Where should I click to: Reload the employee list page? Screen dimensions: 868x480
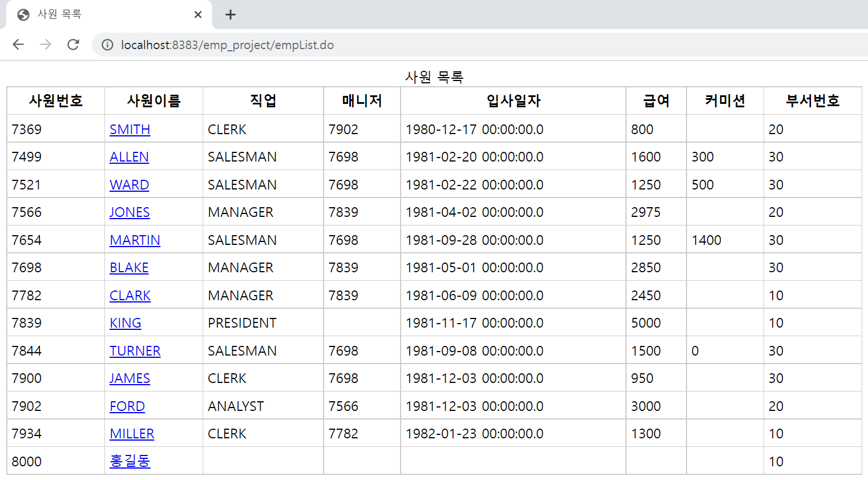point(73,45)
